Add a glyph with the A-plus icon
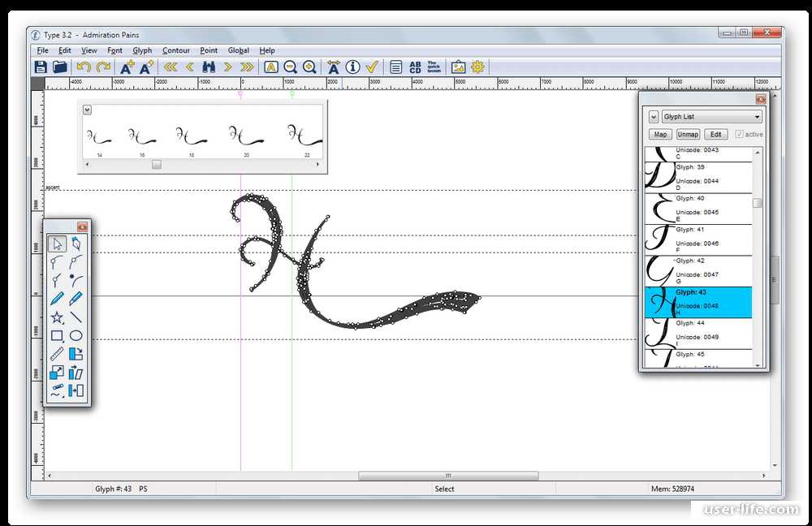 127,67
